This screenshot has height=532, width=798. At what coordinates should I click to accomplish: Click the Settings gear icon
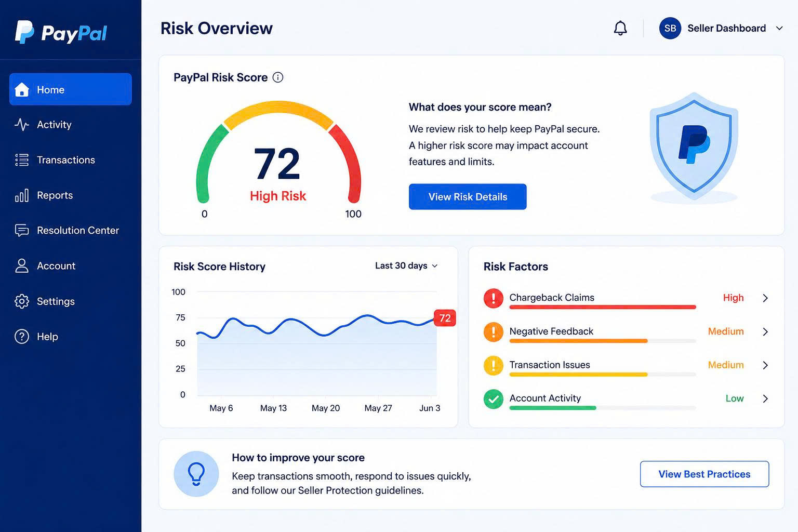22,301
